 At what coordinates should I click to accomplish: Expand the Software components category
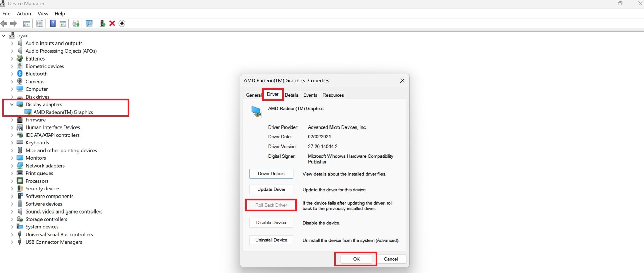click(x=12, y=196)
